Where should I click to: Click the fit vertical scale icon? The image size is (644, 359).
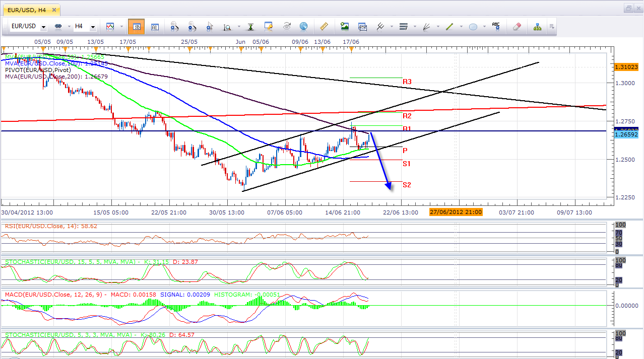(x=250, y=26)
